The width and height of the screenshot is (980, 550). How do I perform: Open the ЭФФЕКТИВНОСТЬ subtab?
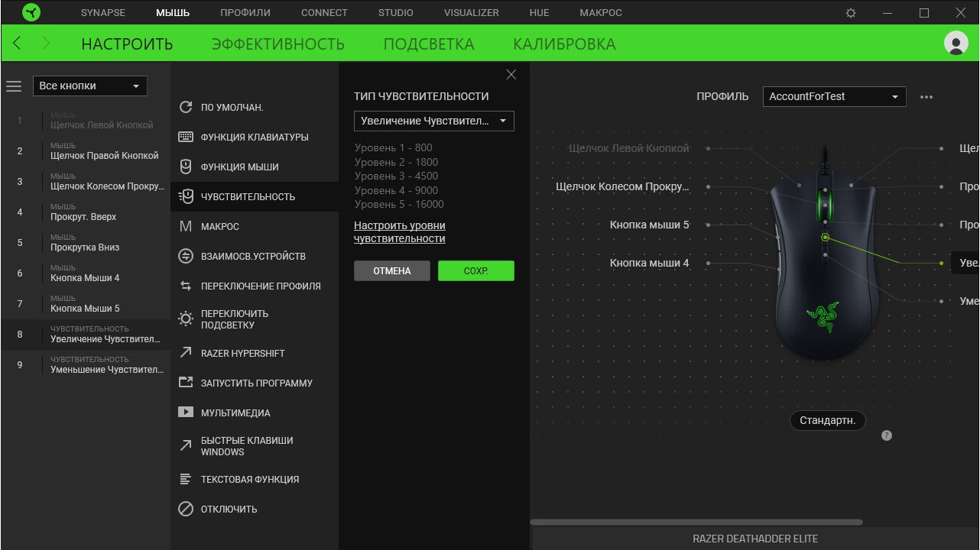click(x=278, y=44)
